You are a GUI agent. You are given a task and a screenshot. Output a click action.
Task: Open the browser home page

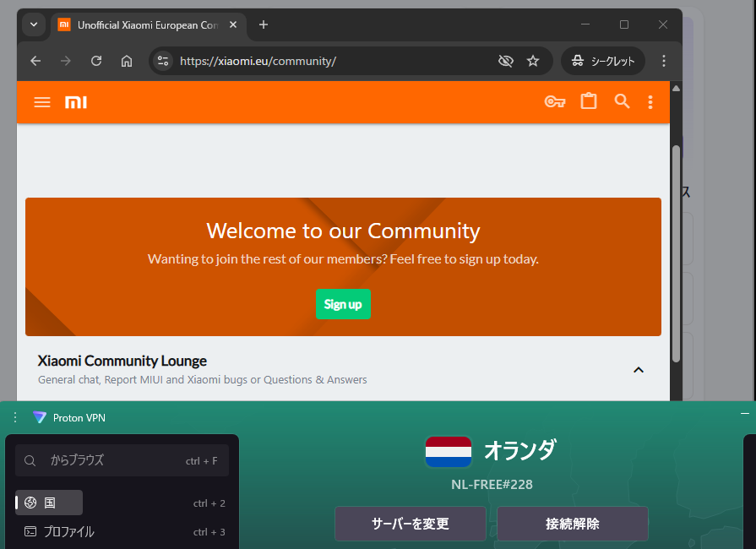click(x=127, y=61)
